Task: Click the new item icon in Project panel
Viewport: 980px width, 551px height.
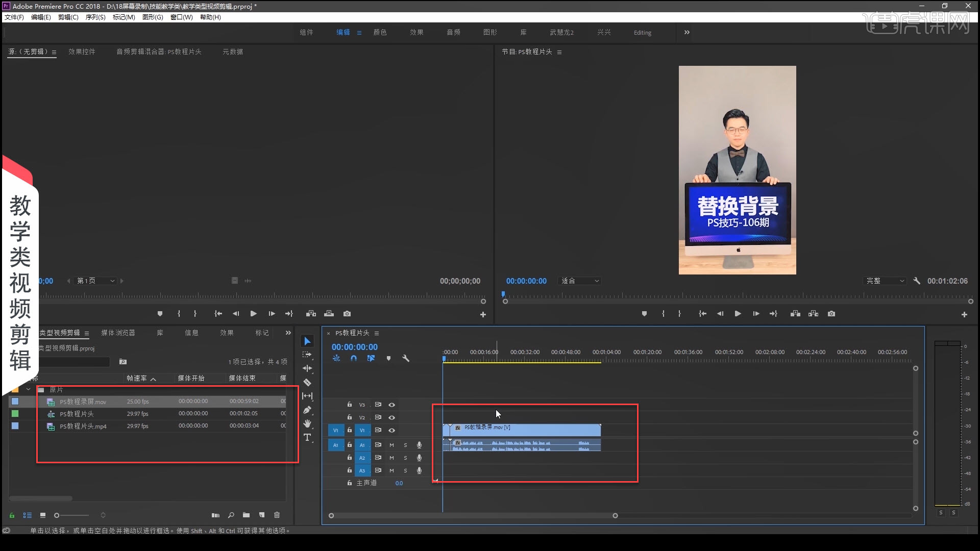Action: [x=262, y=515]
